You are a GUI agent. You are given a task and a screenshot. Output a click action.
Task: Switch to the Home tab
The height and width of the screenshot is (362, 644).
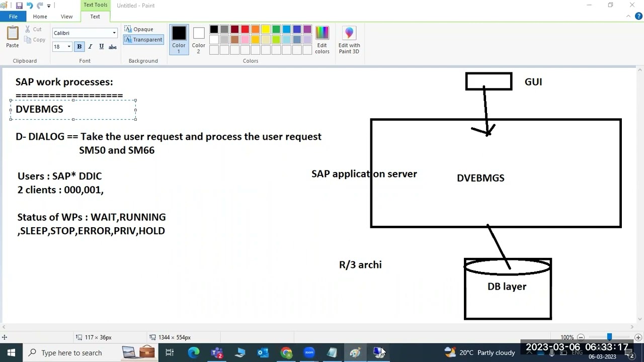(40, 17)
